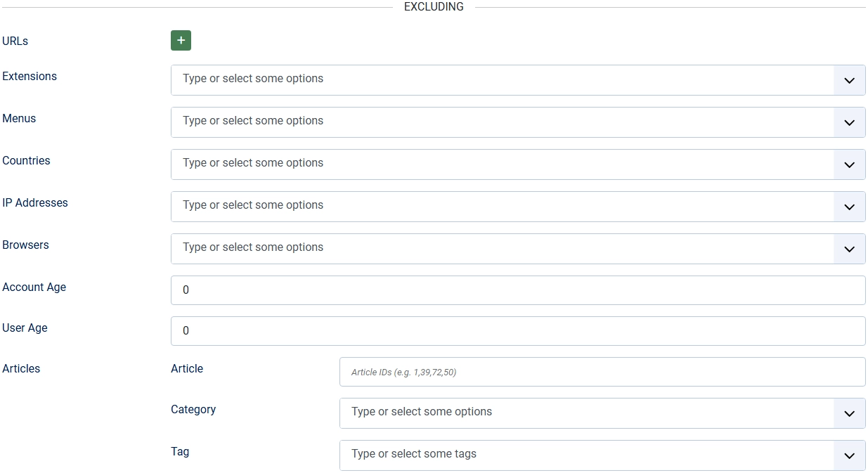The width and height of the screenshot is (868, 473).
Task: Open the IP Addresses dropdown chevron
Action: pyautogui.click(x=849, y=206)
